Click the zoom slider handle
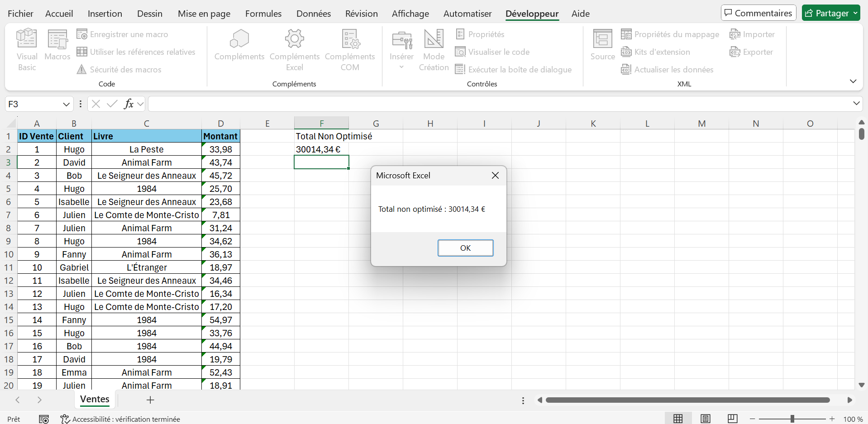This screenshot has width=868, height=424. [792, 419]
